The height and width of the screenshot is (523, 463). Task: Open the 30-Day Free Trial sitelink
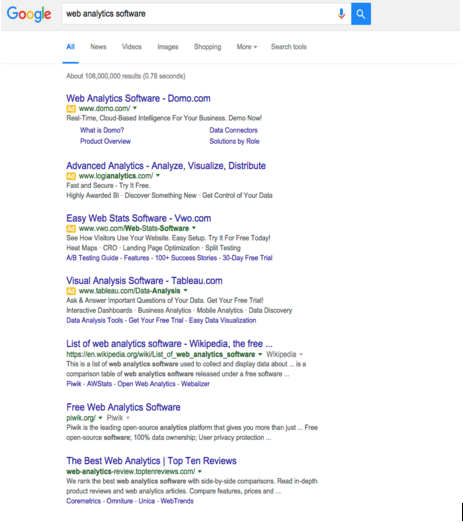(x=247, y=258)
